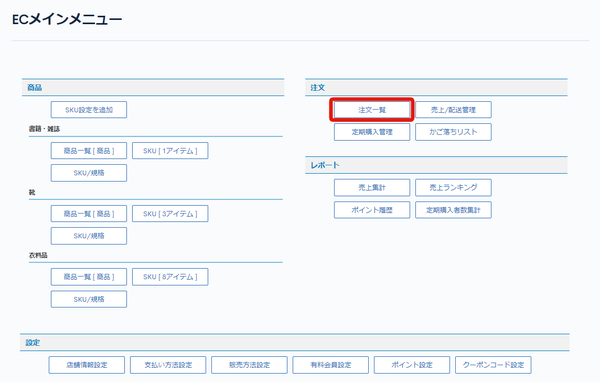Click the レポート section heading
The image size is (600, 382).
(x=325, y=165)
